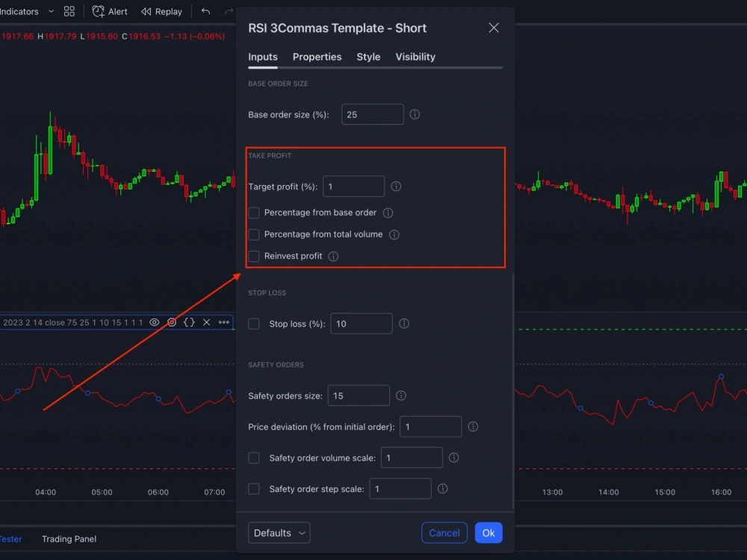
Task: Start bar Replay from toolbar
Action: pos(161,11)
